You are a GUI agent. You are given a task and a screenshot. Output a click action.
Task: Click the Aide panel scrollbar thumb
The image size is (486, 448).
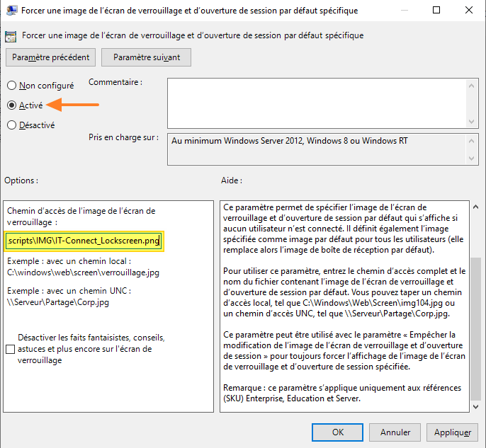point(476,329)
